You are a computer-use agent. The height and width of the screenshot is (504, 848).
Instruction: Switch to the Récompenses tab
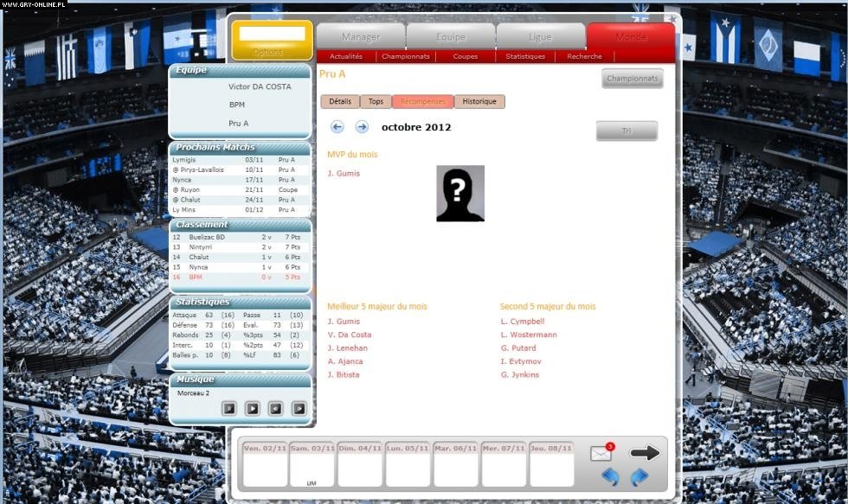pyautogui.click(x=422, y=101)
